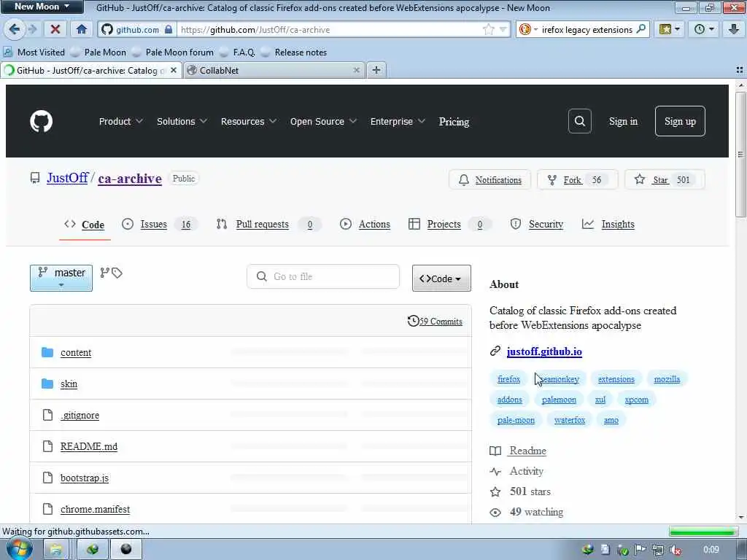Screen dimensions: 747x560
Task: Click the tags icon next to master
Action: (117, 273)
